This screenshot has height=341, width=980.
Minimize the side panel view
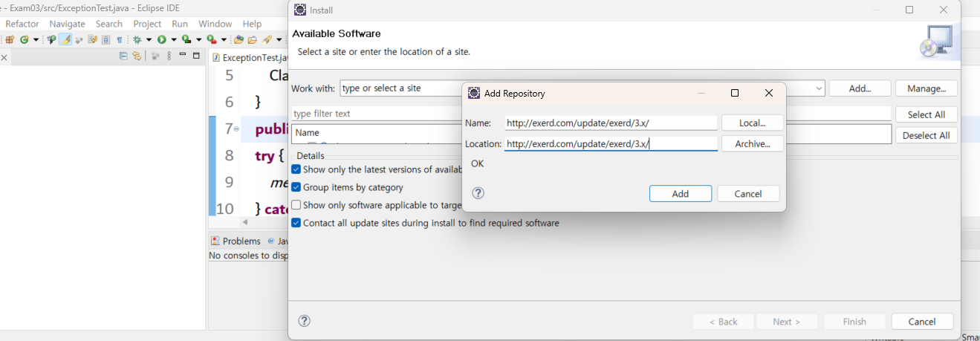tap(182, 54)
